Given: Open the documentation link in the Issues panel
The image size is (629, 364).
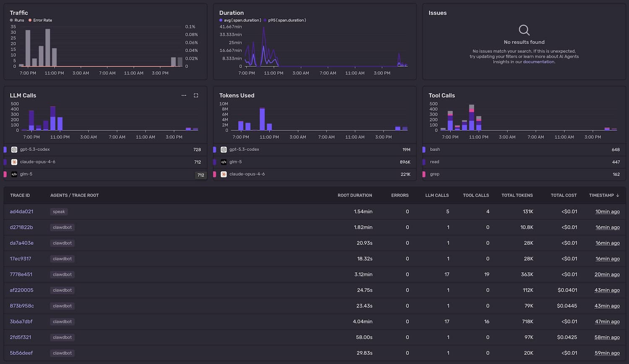Looking at the screenshot, I should tap(538, 61).
